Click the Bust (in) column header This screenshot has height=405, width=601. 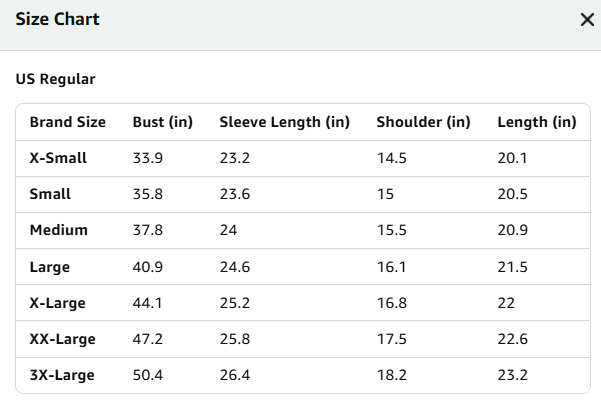coord(163,122)
